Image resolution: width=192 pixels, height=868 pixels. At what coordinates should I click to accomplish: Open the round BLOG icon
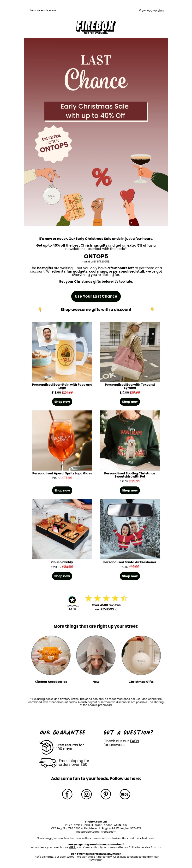pyautogui.click(x=125, y=794)
